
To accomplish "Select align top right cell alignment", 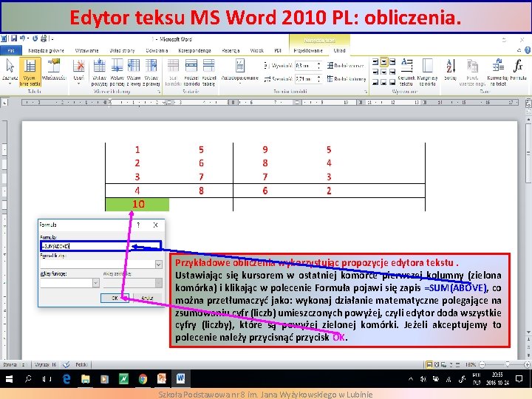I will [x=392, y=62].
